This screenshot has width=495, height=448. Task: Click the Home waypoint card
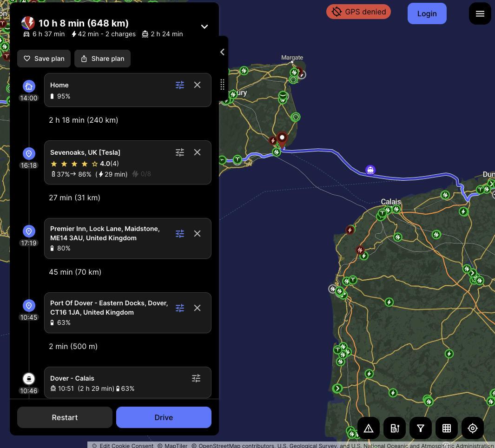(x=127, y=90)
